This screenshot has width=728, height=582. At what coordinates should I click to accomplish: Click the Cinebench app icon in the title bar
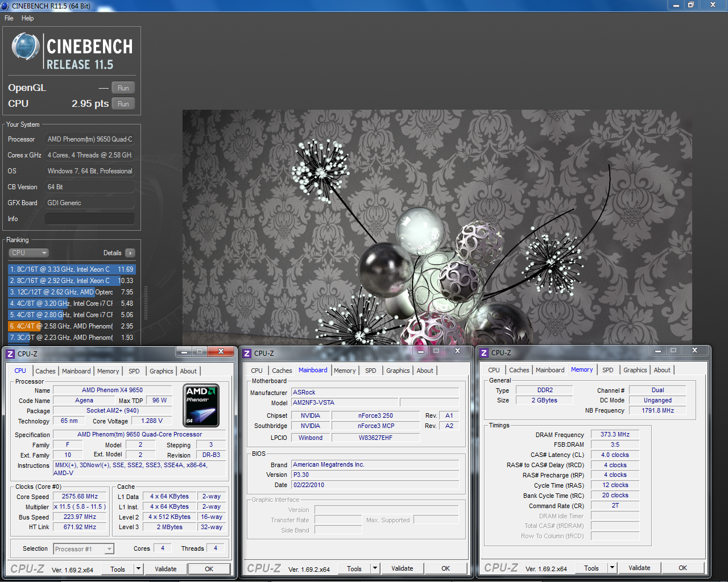(5, 6)
